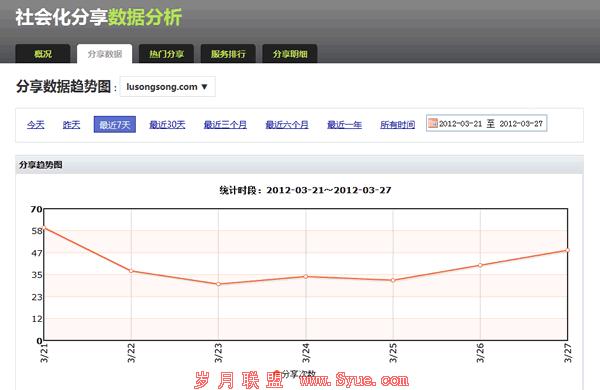
Task: Click the 分享次数 legend marker below chart
Action: [x=277, y=373]
